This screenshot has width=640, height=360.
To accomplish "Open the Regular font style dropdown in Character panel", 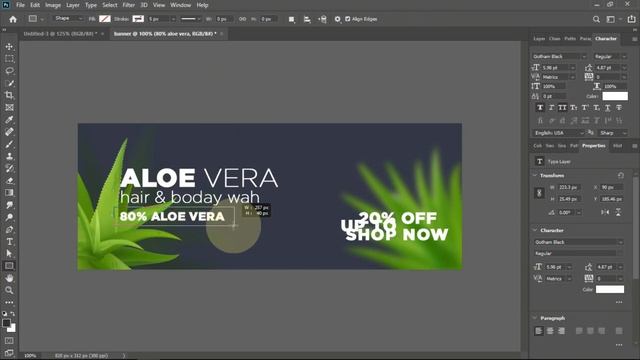I will coord(610,56).
